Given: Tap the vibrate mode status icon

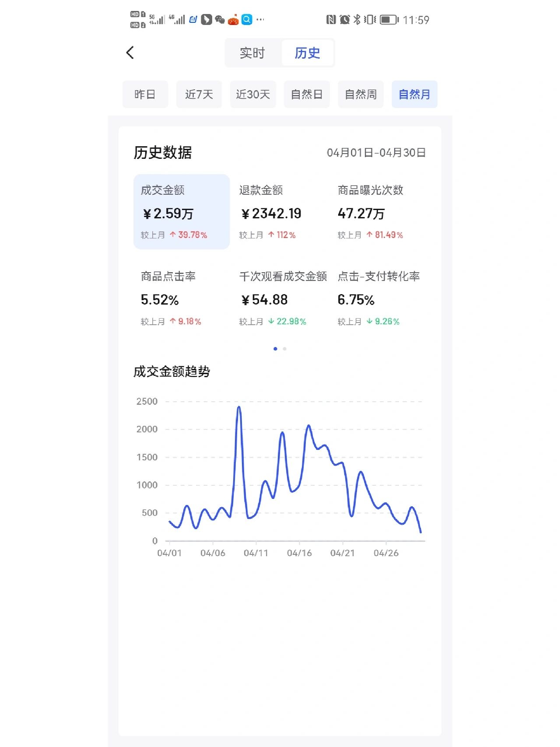Looking at the screenshot, I should pyautogui.click(x=370, y=19).
